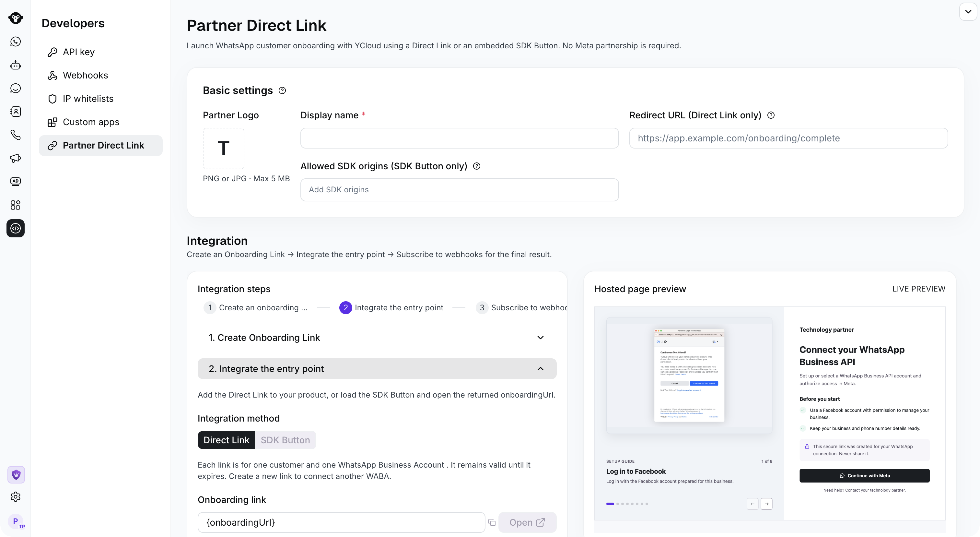Click the top-right chevron dropdown
Viewport: 980px width, 537px height.
968,11
